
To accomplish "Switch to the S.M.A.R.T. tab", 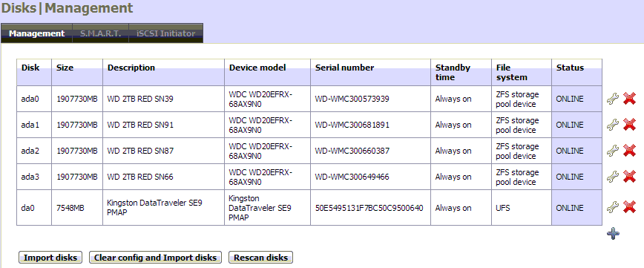I will (101, 33).
